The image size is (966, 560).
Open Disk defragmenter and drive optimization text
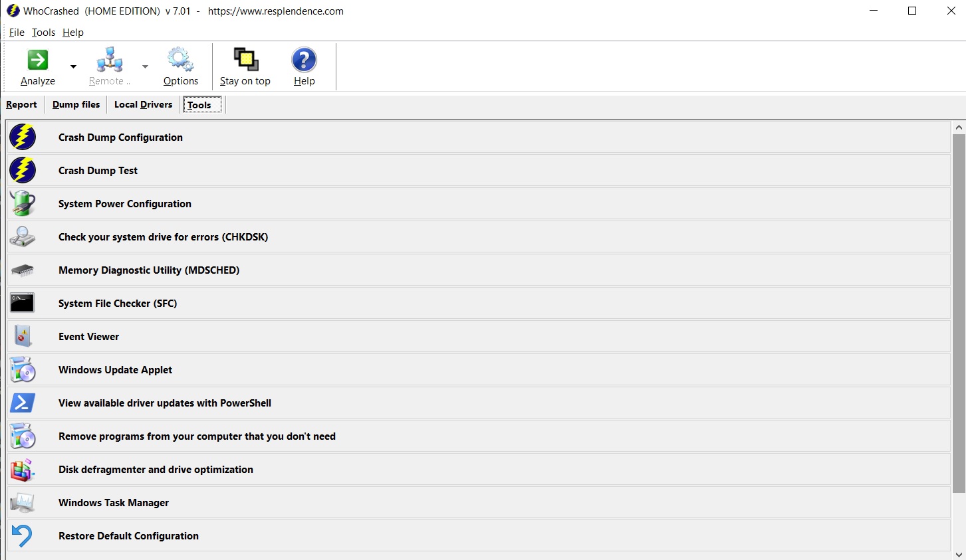(156, 470)
